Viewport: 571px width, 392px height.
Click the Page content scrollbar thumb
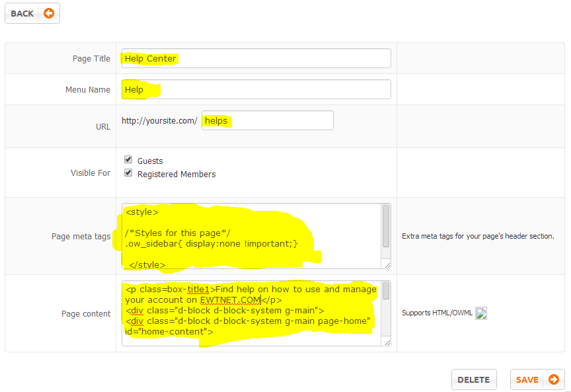pos(386,292)
